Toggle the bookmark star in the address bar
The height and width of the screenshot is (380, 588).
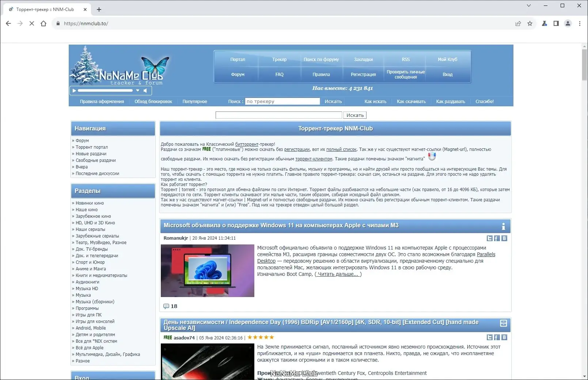click(x=530, y=23)
